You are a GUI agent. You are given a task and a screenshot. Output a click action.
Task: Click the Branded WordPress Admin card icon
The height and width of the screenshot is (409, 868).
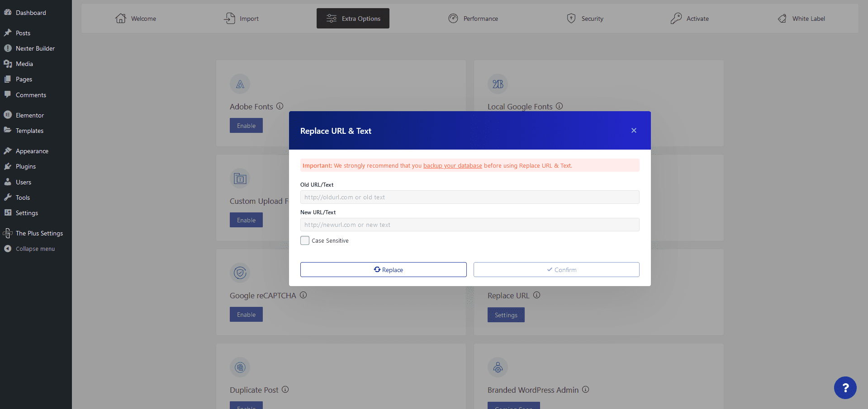498,367
